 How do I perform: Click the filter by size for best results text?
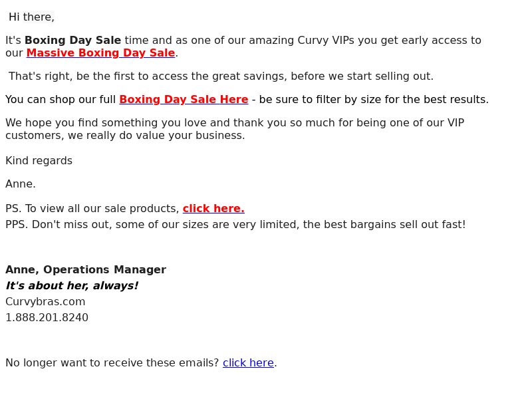point(402,99)
